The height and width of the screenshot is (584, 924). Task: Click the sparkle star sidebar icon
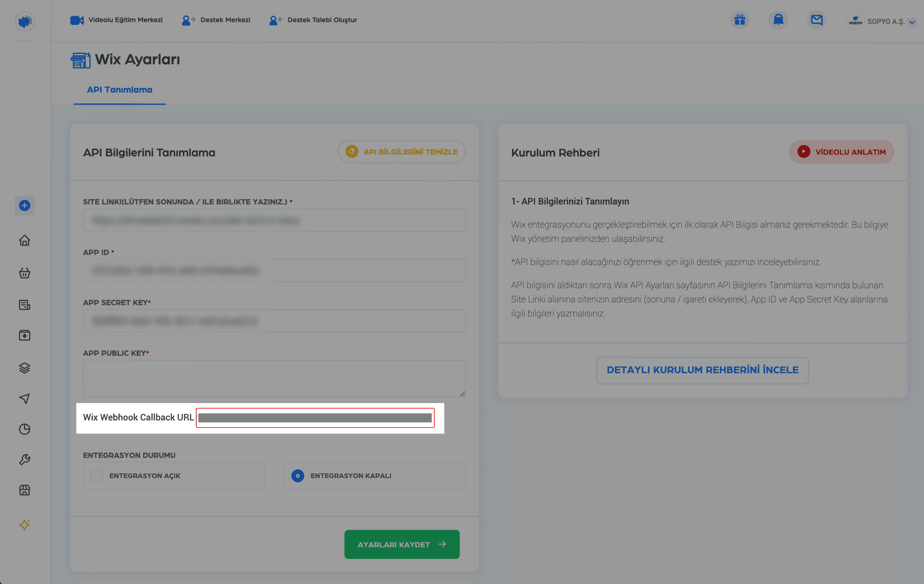(x=24, y=524)
